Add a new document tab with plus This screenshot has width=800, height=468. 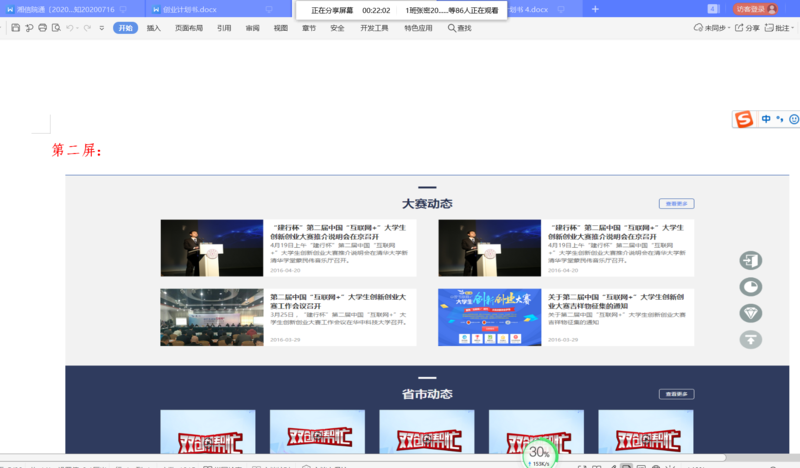click(595, 9)
